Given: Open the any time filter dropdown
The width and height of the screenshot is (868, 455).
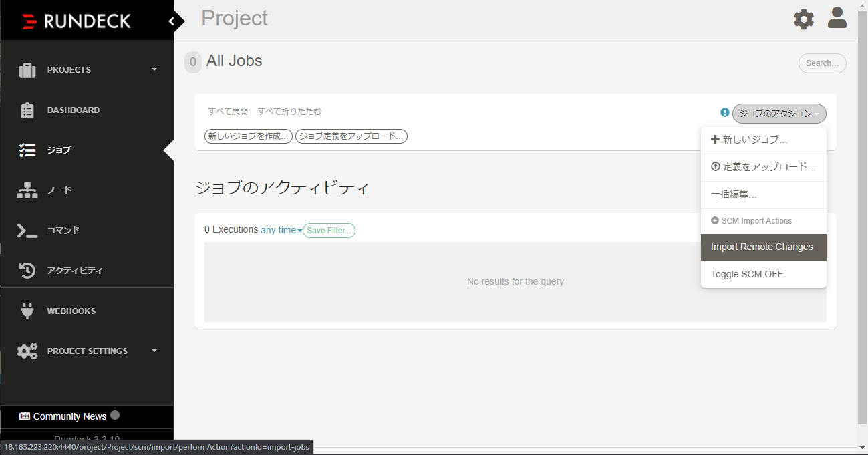Looking at the screenshot, I should [x=281, y=230].
